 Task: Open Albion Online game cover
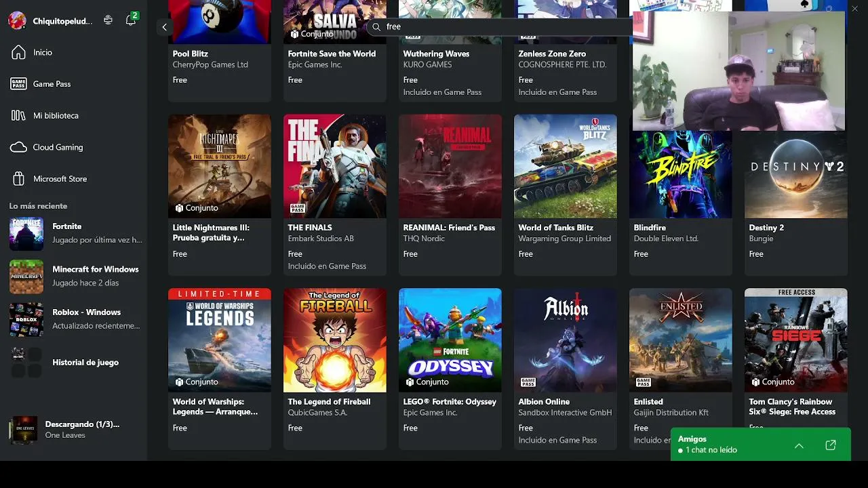[x=566, y=340]
